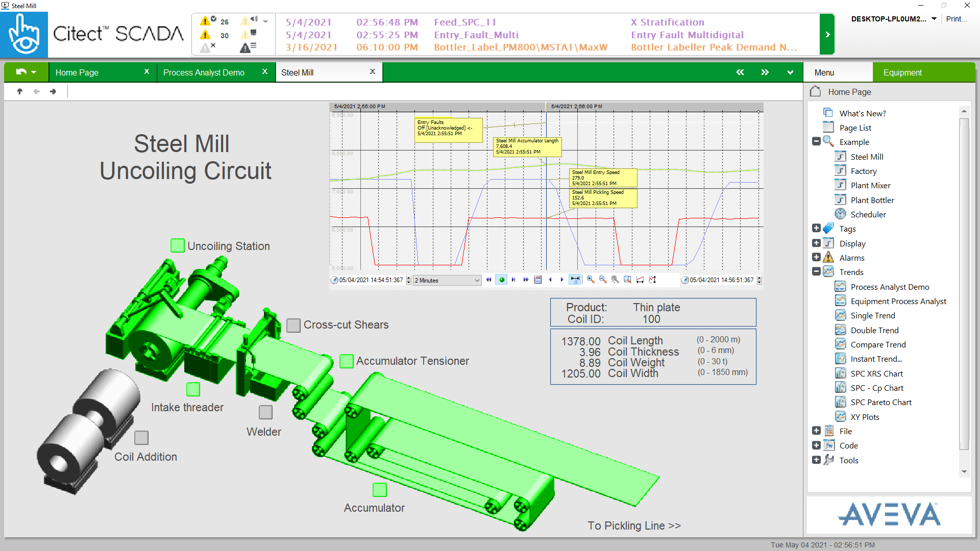Select the SPC XRS Chart tool
This screenshot has width=980, height=551.
(876, 373)
